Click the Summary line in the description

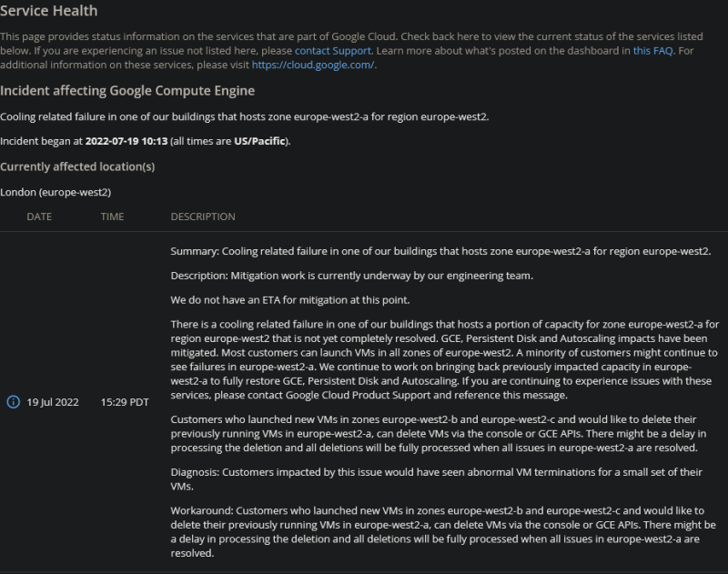point(440,251)
